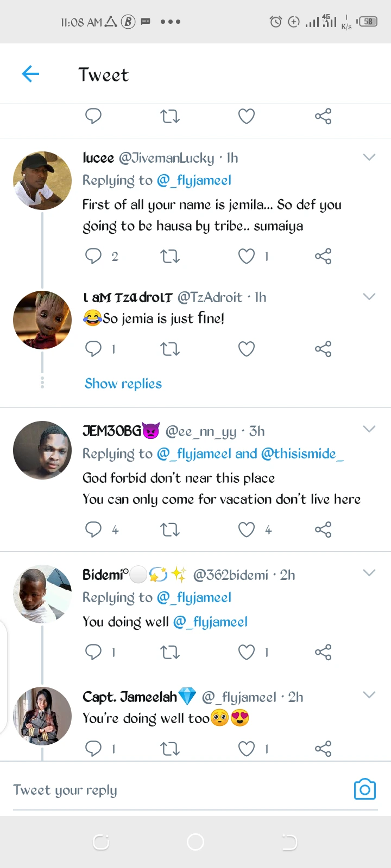Open options chevron on lucee's tweet
The width and height of the screenshot is (391, 868).
[369, 158]
